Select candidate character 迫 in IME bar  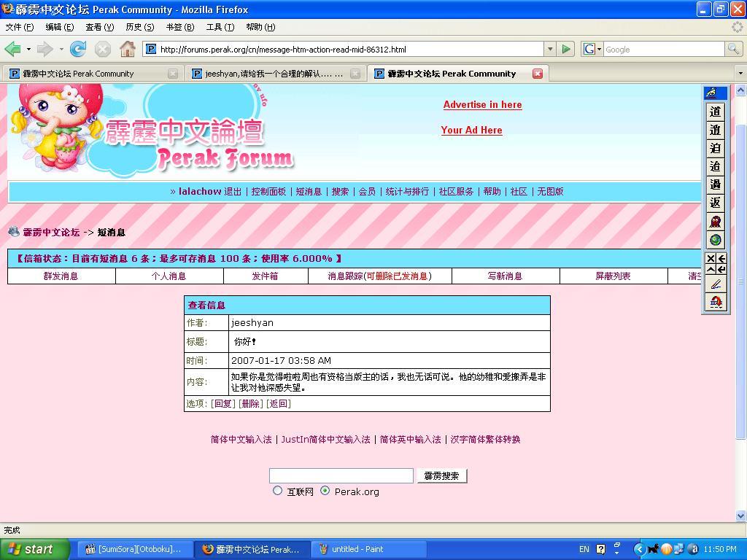[x=715, y=148]
